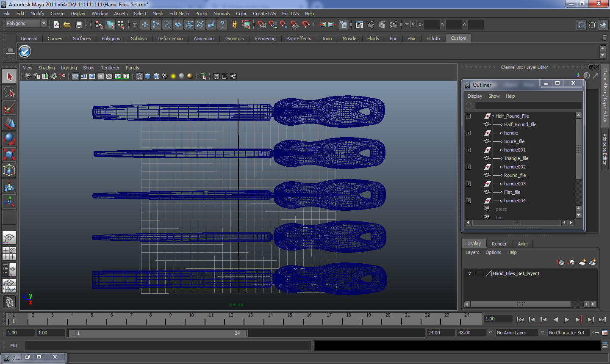Click play forwards button
The image size is (610, 364).
(567, 320)
